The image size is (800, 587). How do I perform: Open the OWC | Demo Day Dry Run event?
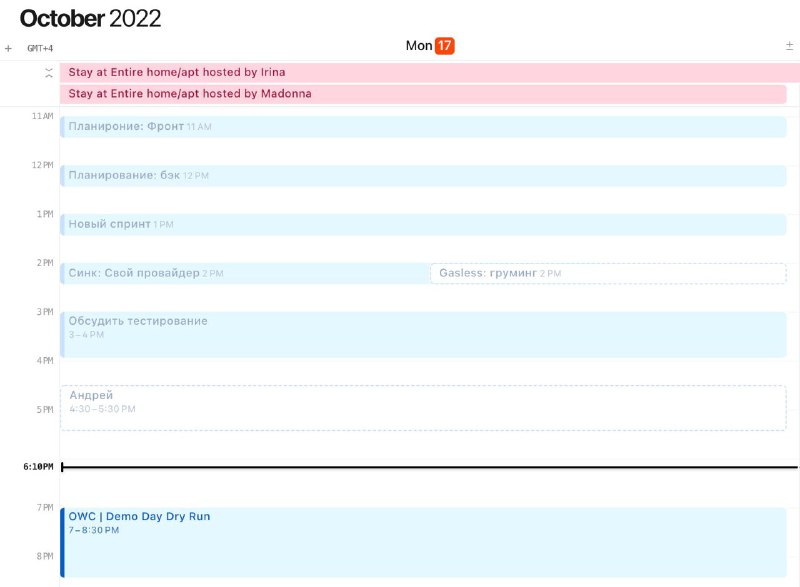pos(423,543)
